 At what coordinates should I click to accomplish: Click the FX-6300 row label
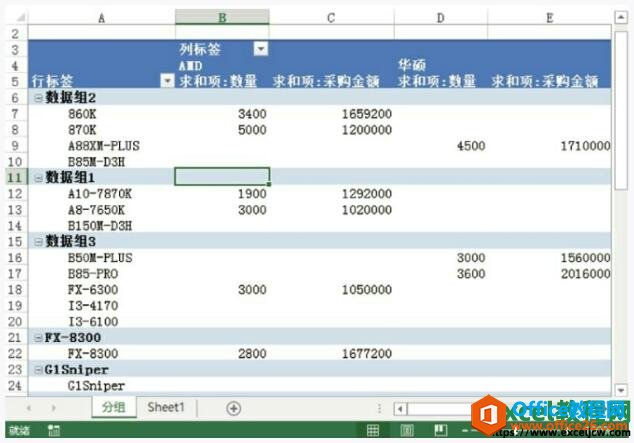pyautogui.click(x=93, y=289)
